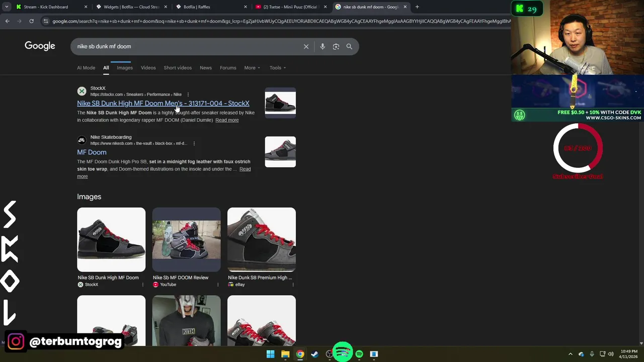Select the News search filter
This screenshot has height=362, width=644.
[205, 68]
